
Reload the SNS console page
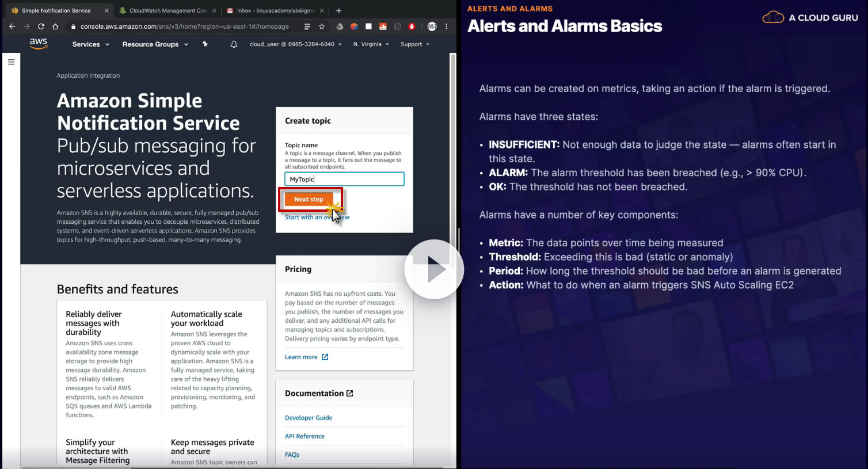[x=41, y=26]
